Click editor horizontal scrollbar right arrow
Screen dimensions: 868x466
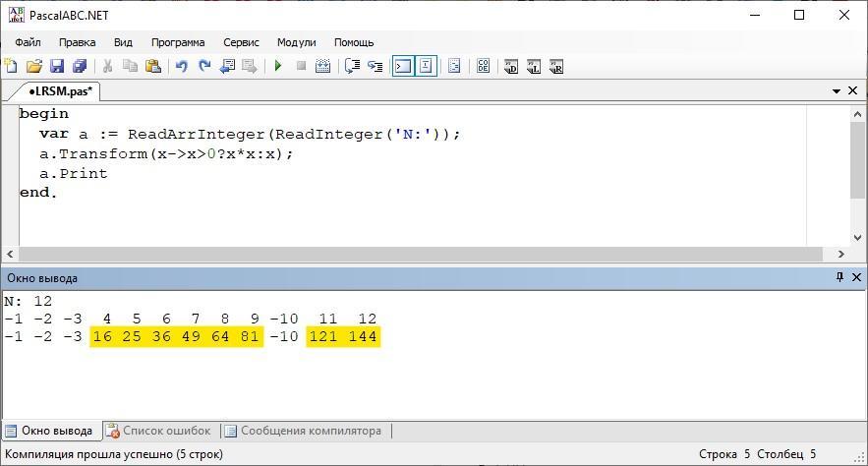click(841, 254)
